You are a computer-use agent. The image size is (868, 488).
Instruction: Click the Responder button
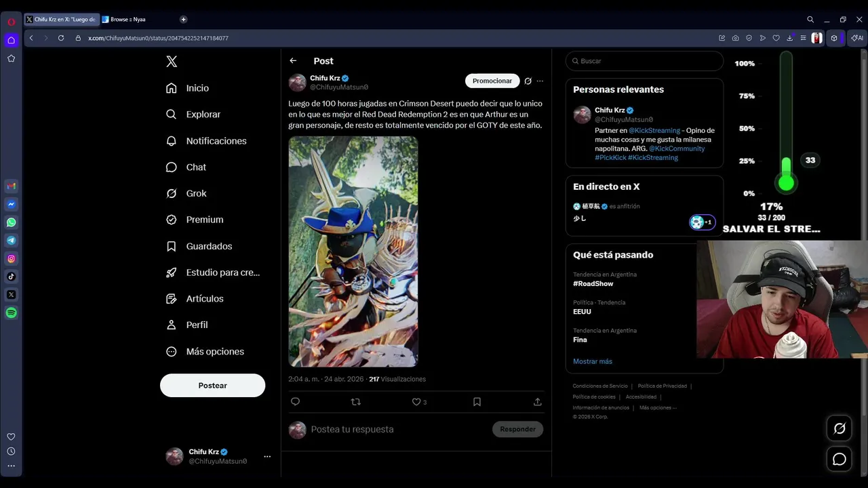(517, 429)
